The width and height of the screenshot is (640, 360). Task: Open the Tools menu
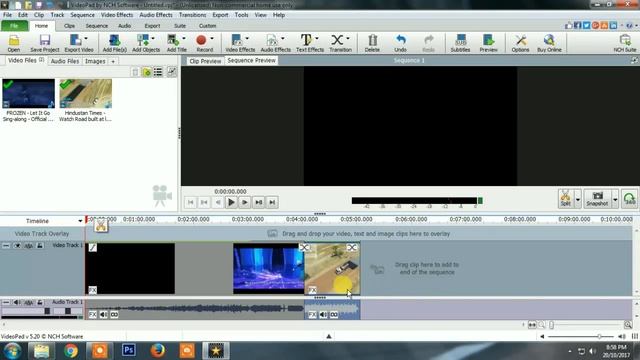pos(241,15)
